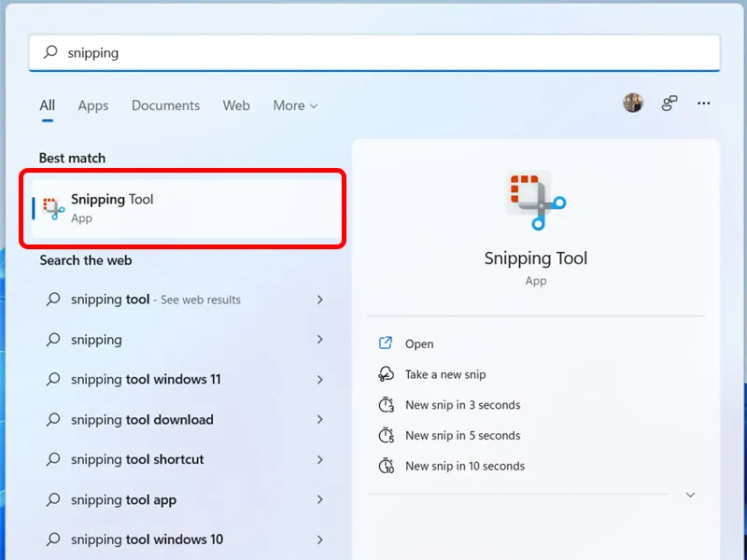This screenshot has height=560, width=747.
Task: Select 'snipping tool shortcut' suggestion
Action: coord(184,459)
